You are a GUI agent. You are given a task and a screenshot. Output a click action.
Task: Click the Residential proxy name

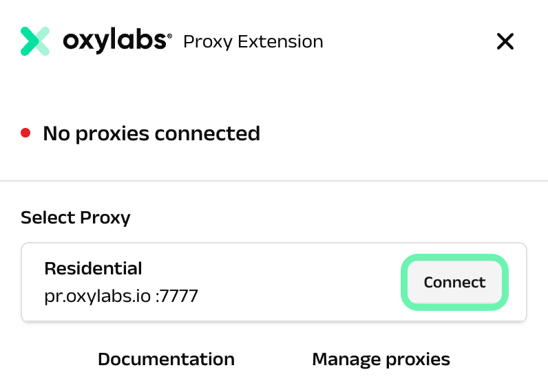93,268
